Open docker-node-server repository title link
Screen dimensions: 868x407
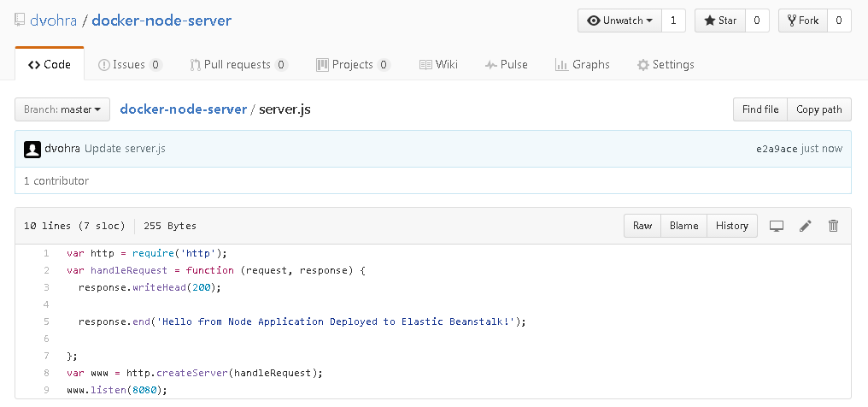point(161,21)
